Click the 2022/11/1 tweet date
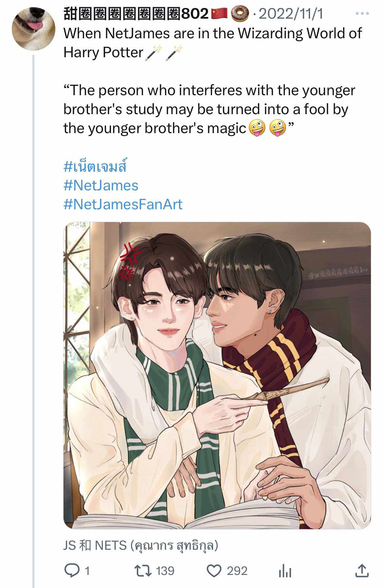 tap(291, 14)
